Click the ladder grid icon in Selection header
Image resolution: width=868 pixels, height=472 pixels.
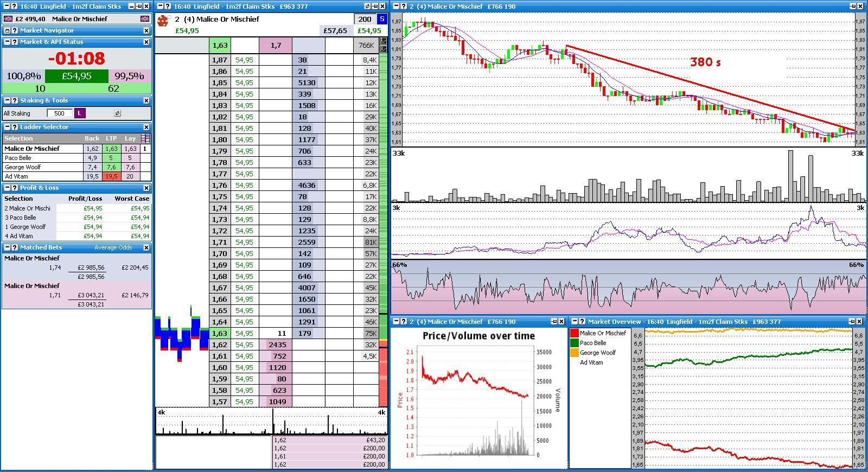pyautogui.click(x=145, y=138)
